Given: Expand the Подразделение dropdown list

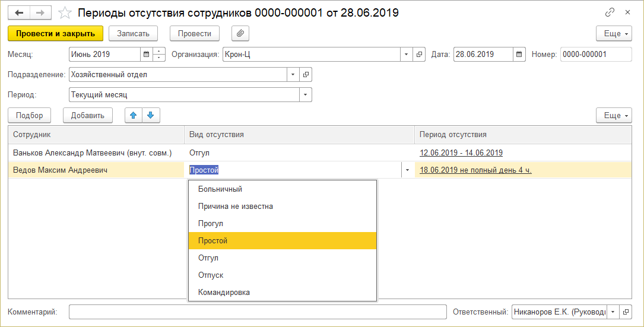Looking at the screenshot, I should tap(293, 75).
